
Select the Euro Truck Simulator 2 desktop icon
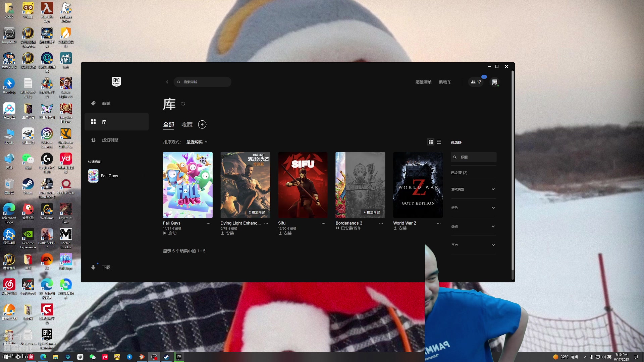47,188
